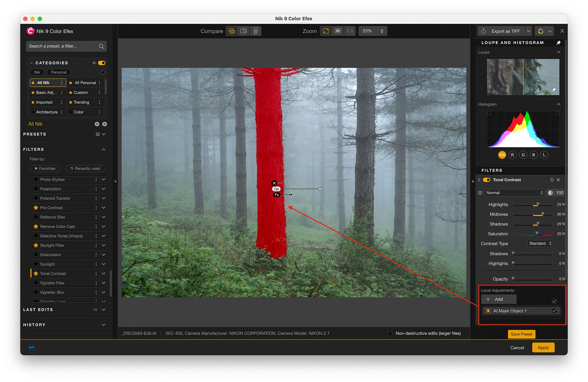This screenshot has height=382, width=588.
Task: Select the Architecture category
Action: click(x=47, y=112)
